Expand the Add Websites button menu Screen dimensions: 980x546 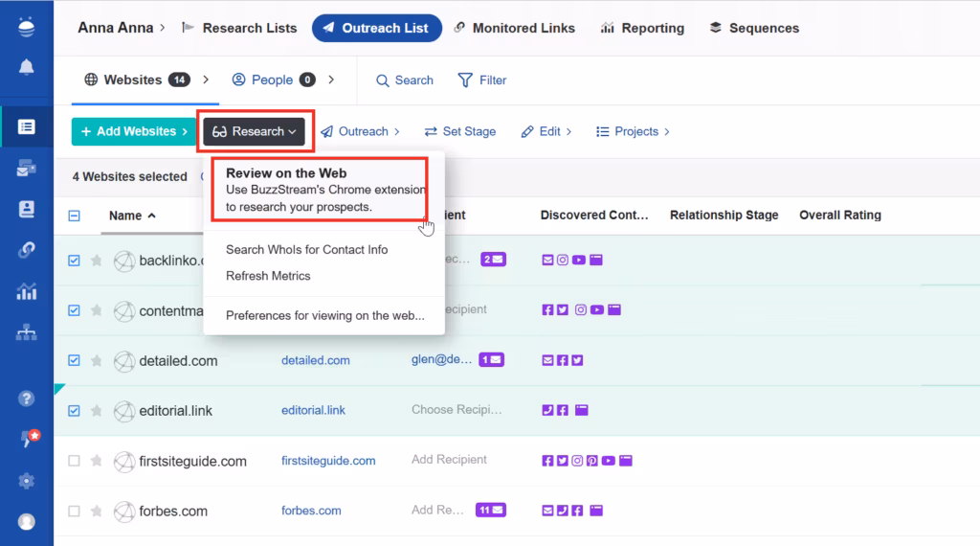(134, 131)
